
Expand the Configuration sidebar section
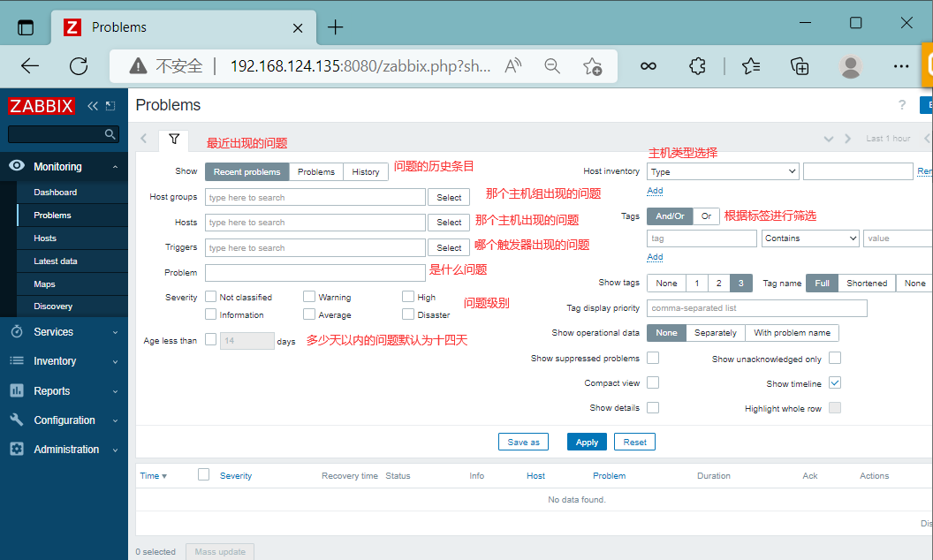point(64,420)
